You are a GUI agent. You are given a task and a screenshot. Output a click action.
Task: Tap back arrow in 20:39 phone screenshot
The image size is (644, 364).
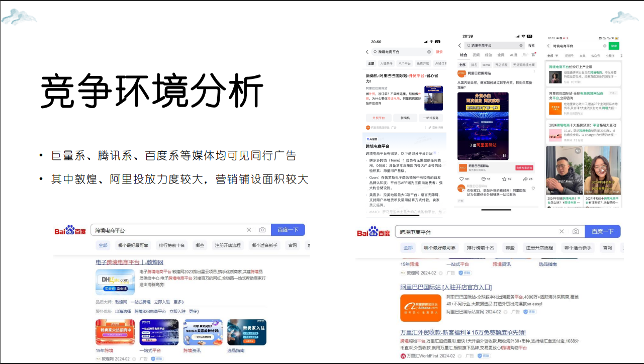[459, 45]
